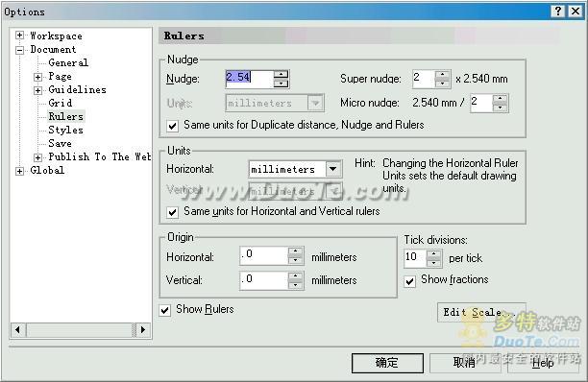Image resolution: width=588 pixels, height=382 pixels.
Task: Toggle the Show Rulers checkbox
Action: [165, 310]
